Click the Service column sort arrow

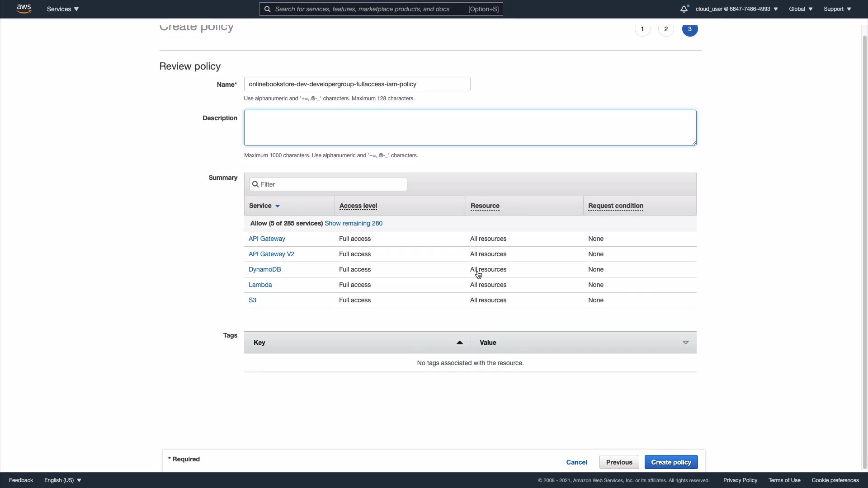pos(278,206)
